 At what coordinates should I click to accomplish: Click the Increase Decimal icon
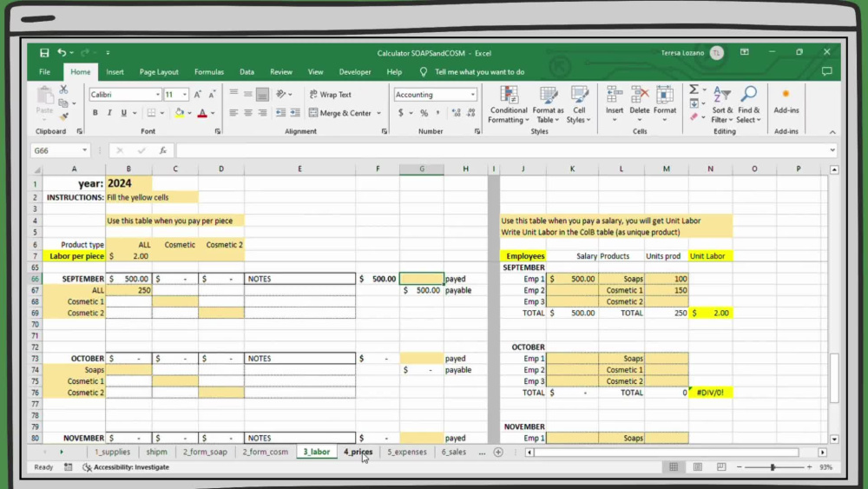pos(457,113)
